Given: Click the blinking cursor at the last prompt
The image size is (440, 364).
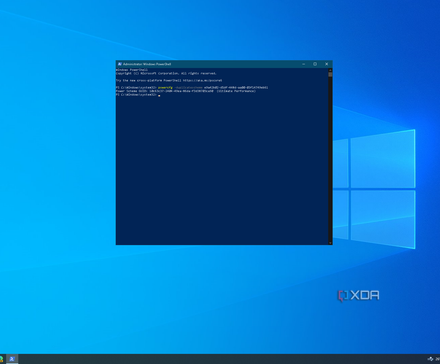Looking at the screenshot, I should point(159,95).
